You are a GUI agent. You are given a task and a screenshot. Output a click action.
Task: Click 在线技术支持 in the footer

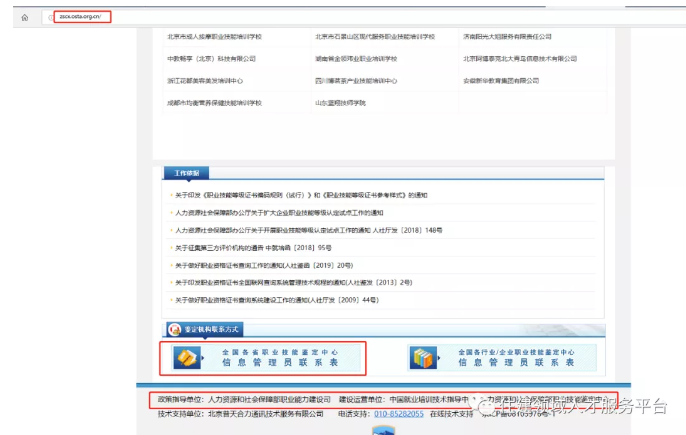coord(452,414)
